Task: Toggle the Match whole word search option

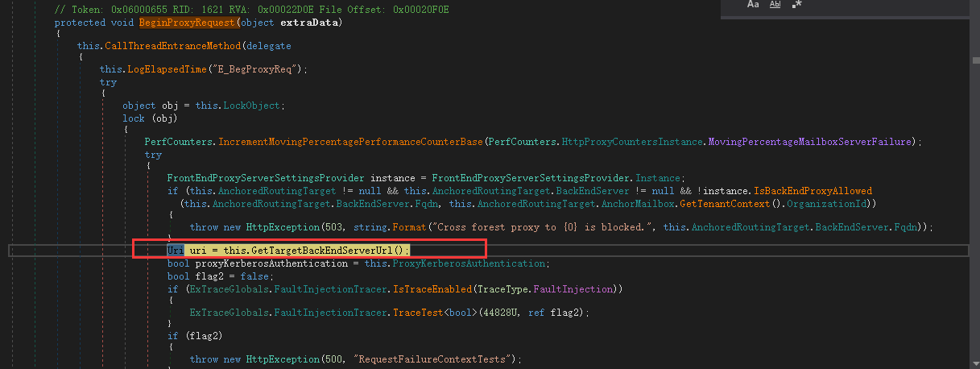Action: point(775,5)
